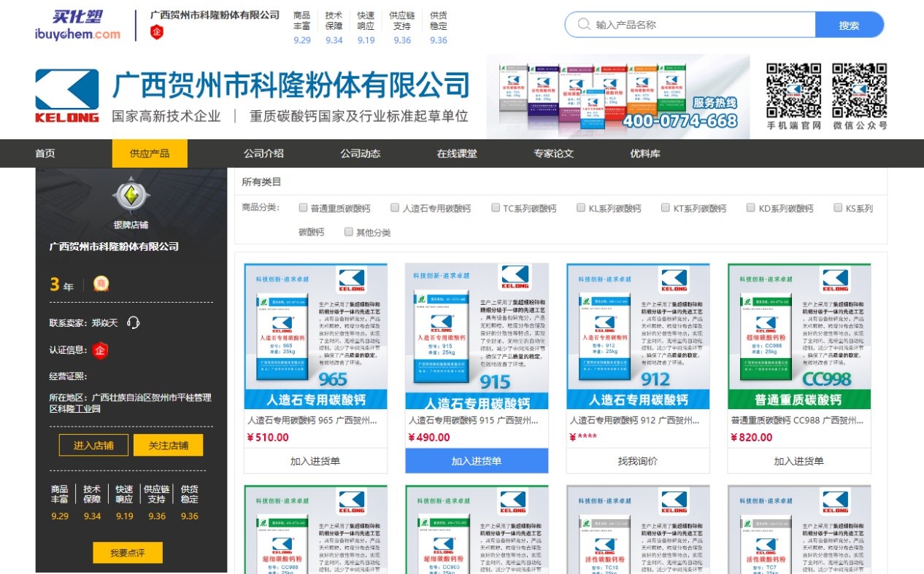
Task: Click the mobile site QR code
Action: [x=793, y=90]
